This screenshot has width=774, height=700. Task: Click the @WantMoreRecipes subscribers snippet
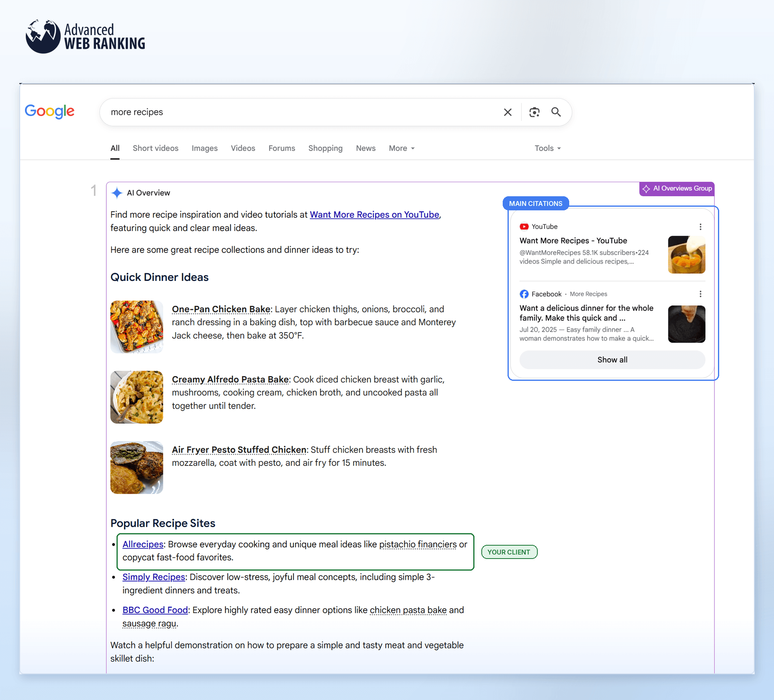[x=584, y=257]
